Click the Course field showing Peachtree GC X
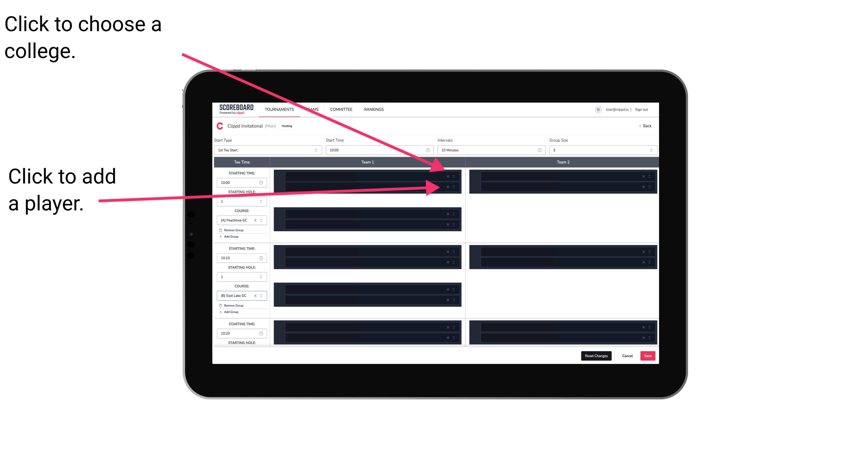 coord(240,220)
